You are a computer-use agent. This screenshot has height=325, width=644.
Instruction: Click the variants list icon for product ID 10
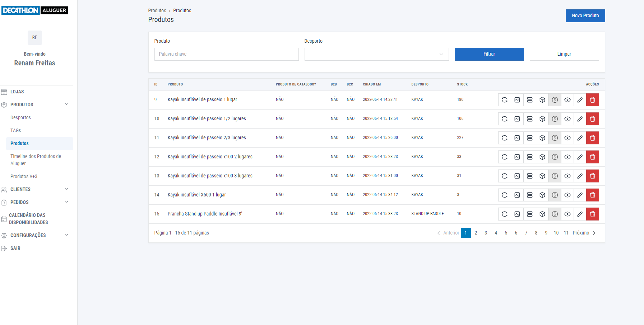[x=530, y=119]
